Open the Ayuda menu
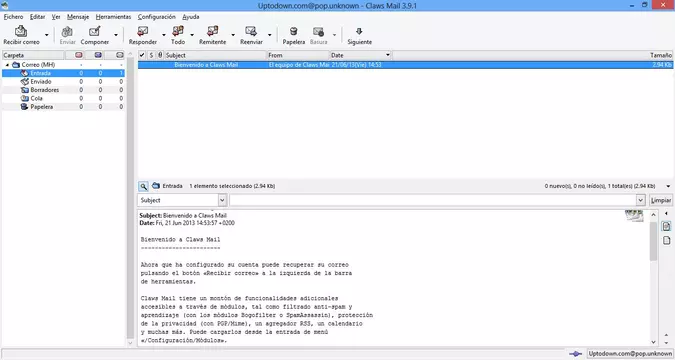This screenshot has width=675, height=360. [x=191, y=17]
